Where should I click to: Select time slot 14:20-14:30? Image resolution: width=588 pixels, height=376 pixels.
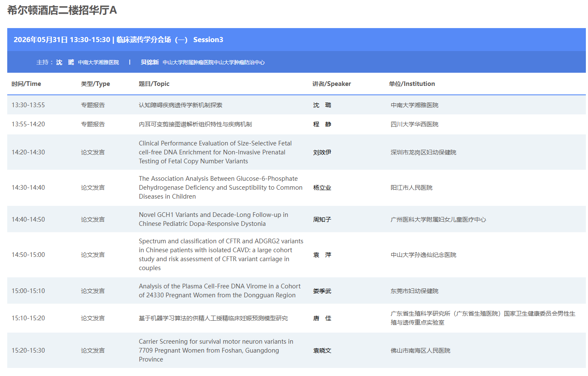coord(28,152)
